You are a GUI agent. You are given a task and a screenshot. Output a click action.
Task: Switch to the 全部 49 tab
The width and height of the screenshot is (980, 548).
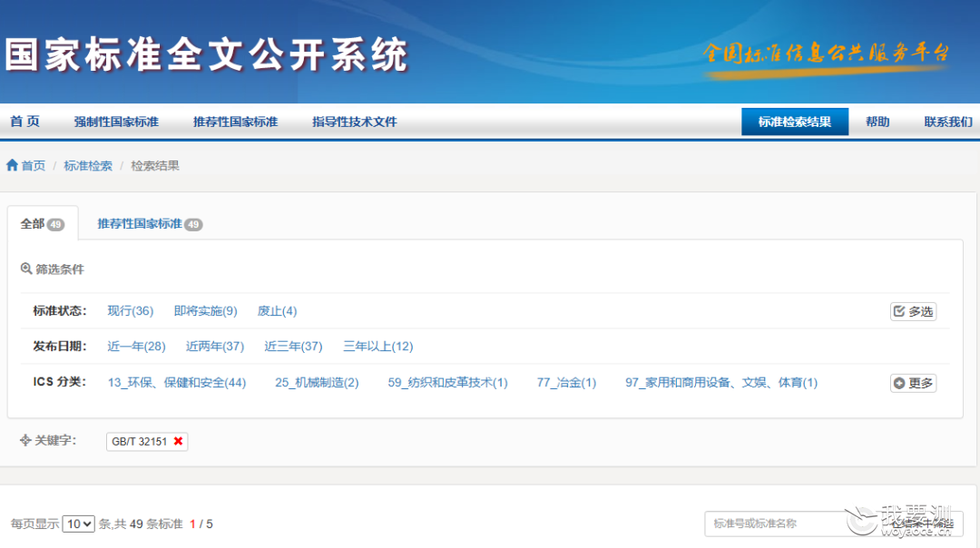tap(43, 224)
